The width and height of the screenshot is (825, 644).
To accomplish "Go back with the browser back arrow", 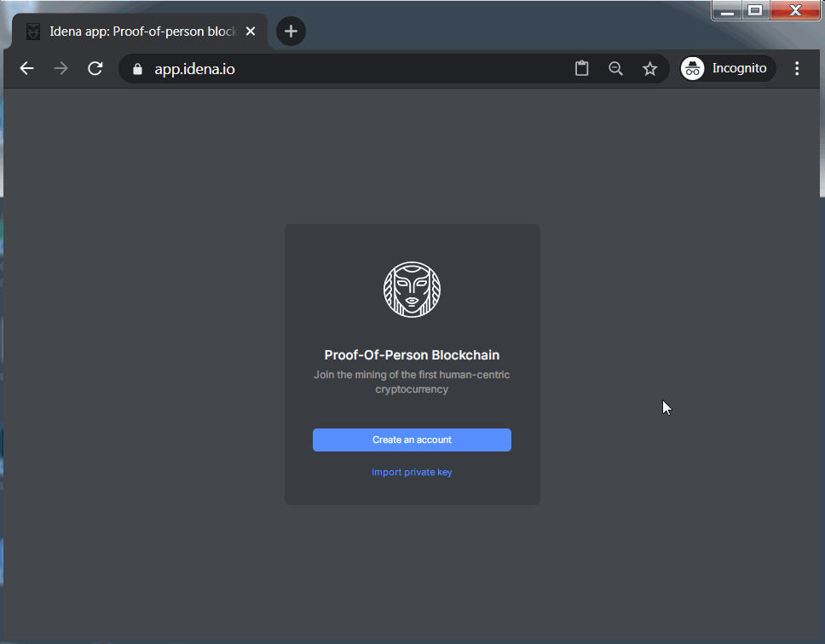I will coord(26,68).
